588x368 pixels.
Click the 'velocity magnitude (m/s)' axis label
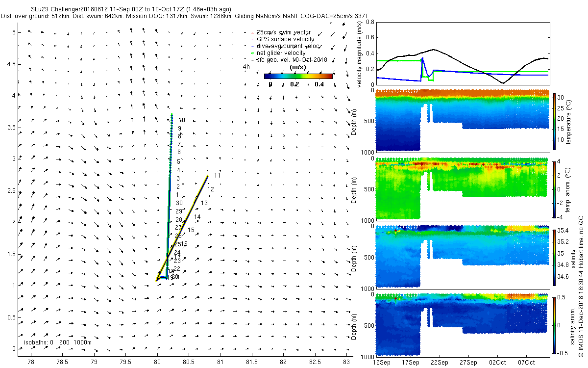359,54
